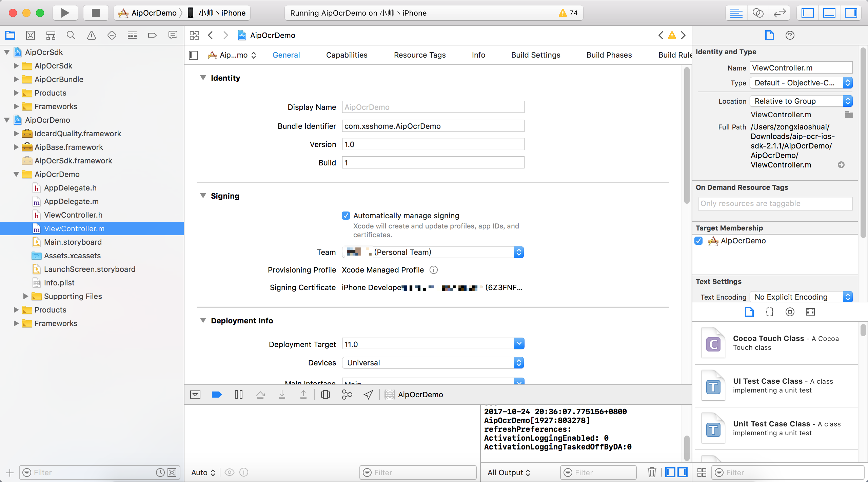Open the Team dropdown
The image size is (868, 482).
point(433,252)
